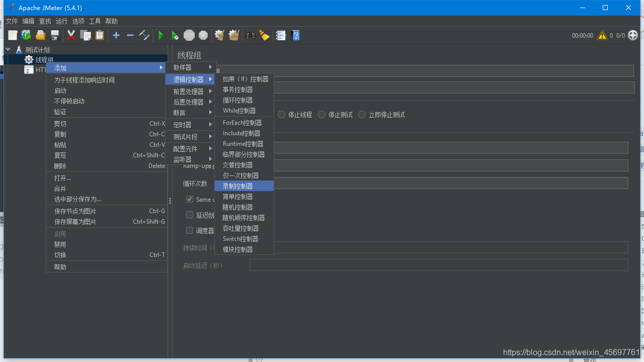Click the Paste clipboard icon
Image resolution: width=644 pixels, height=362 pixels.
click(x=100, y=35)
